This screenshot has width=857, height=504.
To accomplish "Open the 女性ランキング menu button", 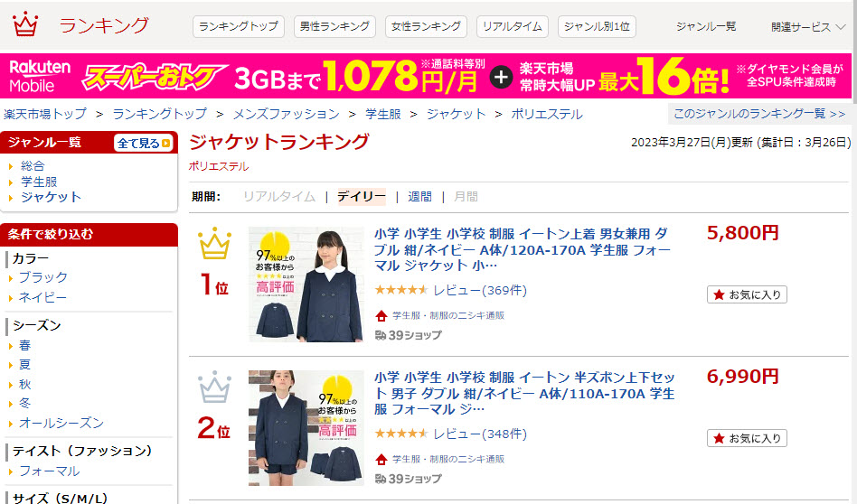I will (427, 26).
